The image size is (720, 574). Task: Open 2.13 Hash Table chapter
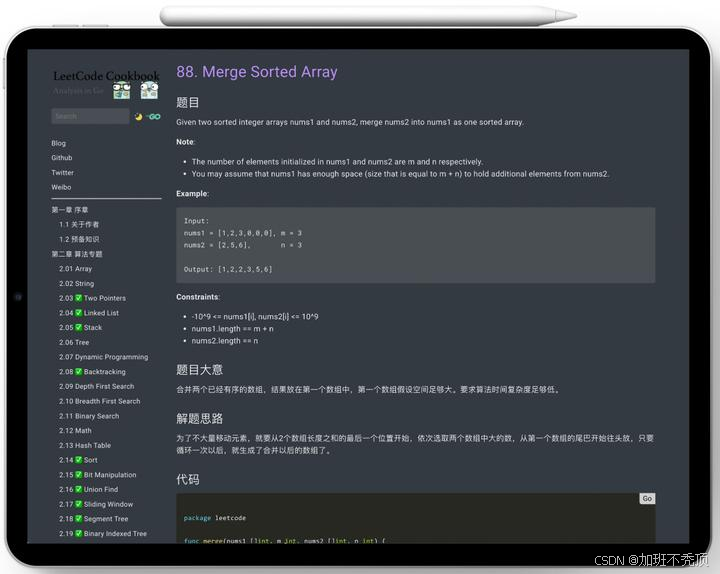pyautogui.click(x=85, y=445)
